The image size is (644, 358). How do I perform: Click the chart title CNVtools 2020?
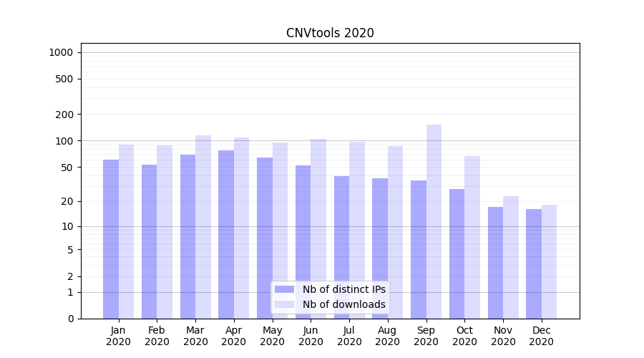[330, 33]
